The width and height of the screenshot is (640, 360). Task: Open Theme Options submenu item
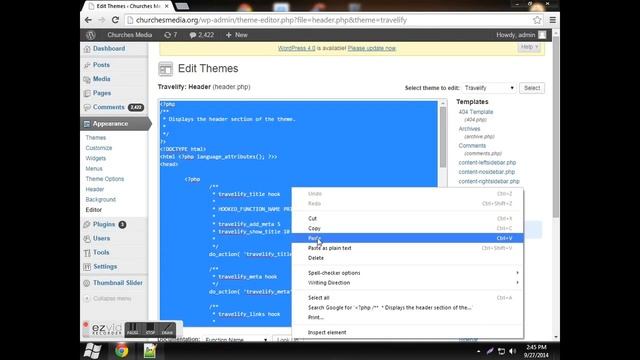click(104, 179)
